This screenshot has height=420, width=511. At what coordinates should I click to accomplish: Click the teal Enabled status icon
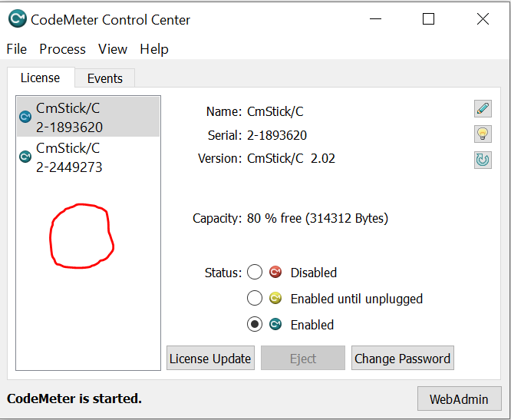pos(275,324)
